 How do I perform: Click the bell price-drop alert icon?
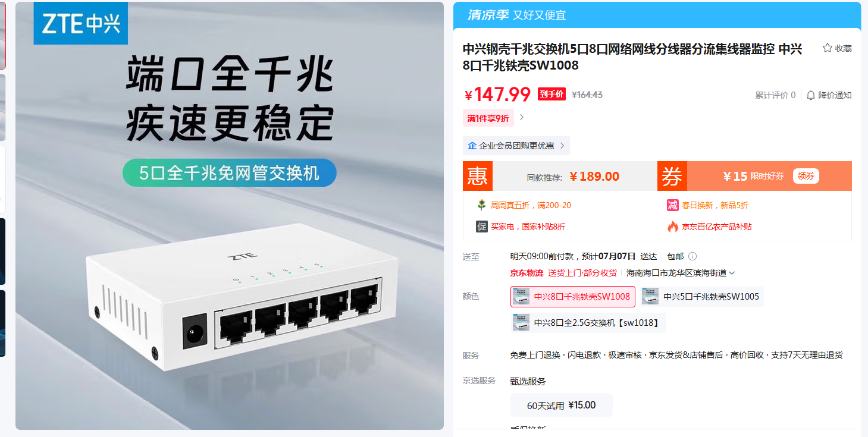[811, 95]
